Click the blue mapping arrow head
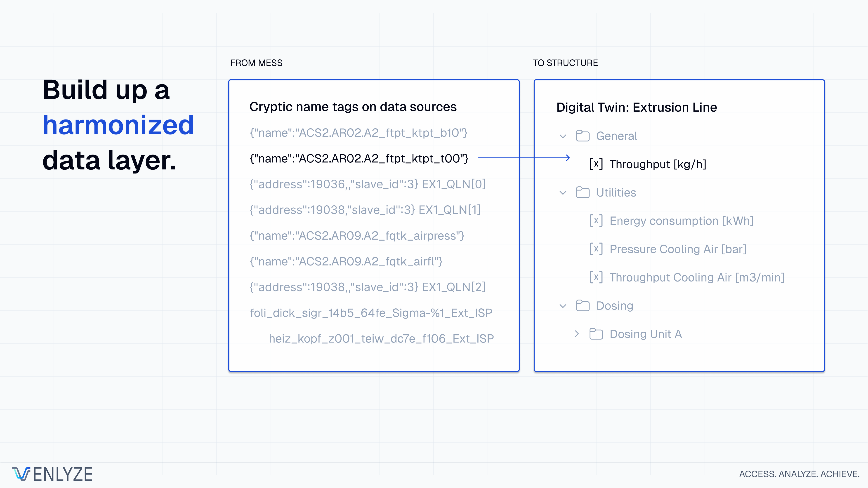The height and width of the screenshot is (488, 868). tap(568, 158)
